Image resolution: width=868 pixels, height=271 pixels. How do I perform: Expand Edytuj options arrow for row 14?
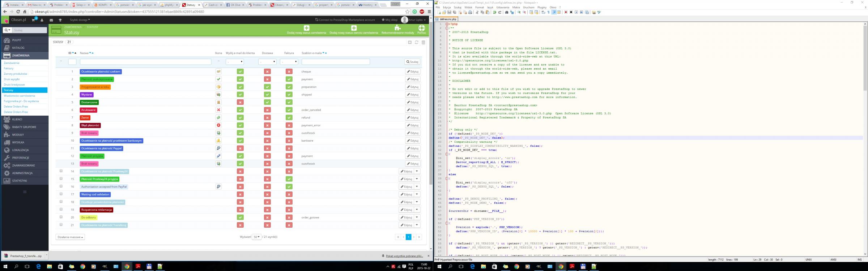(417, 171)
